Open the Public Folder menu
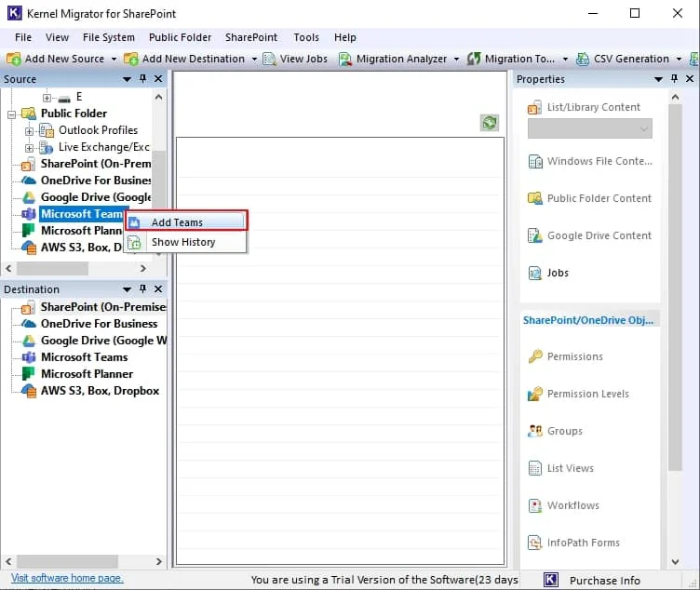700x590 pixels. tap(180, 37)
